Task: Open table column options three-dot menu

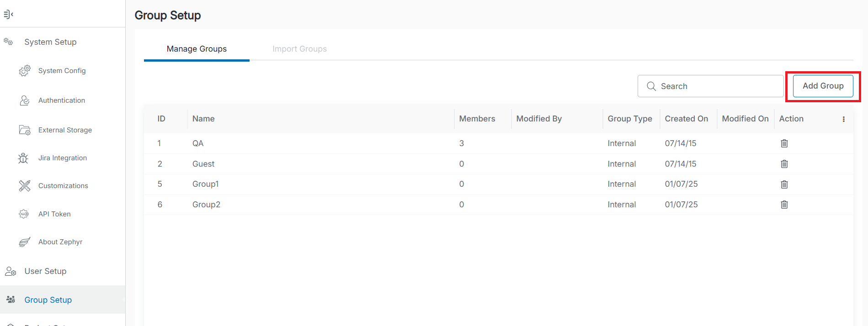Action: (843, 119)
